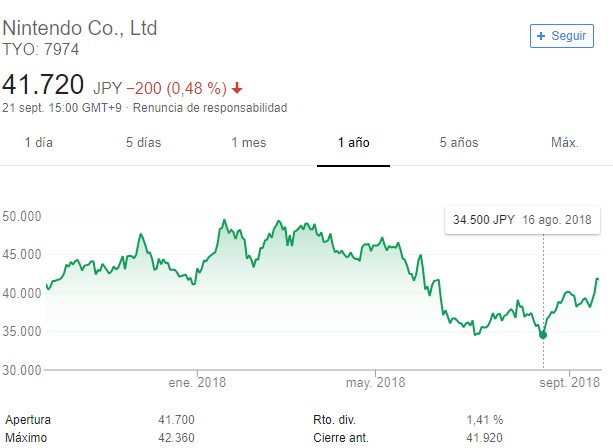The width and height of the screenshot is (613, 448).
Task: Click the may. 2018 axis label
Action: point(376,383)
